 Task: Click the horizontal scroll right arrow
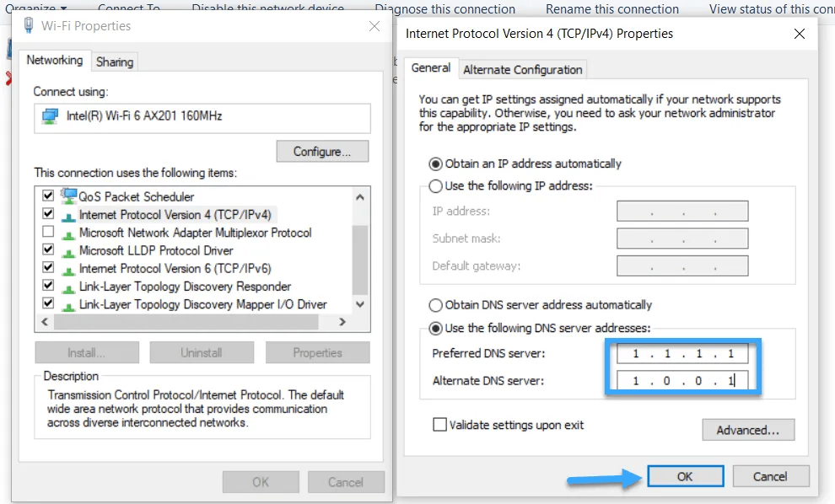tap(342, 322)
